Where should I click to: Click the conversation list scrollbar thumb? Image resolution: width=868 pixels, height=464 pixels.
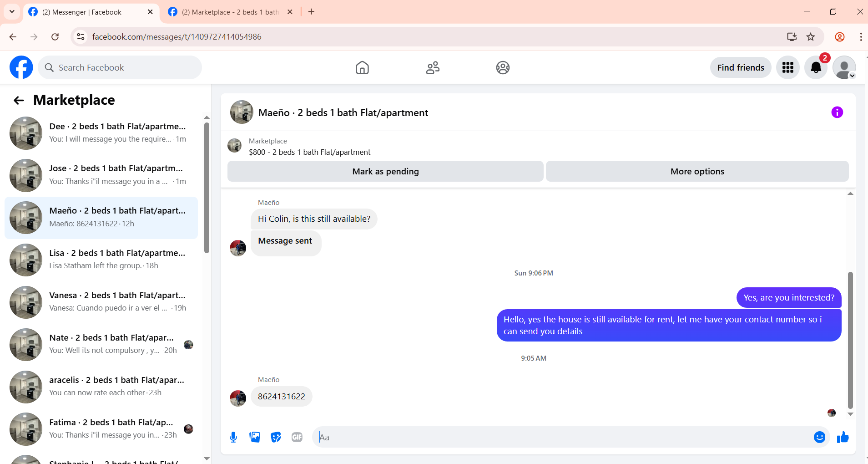click(x=207, y=188)
